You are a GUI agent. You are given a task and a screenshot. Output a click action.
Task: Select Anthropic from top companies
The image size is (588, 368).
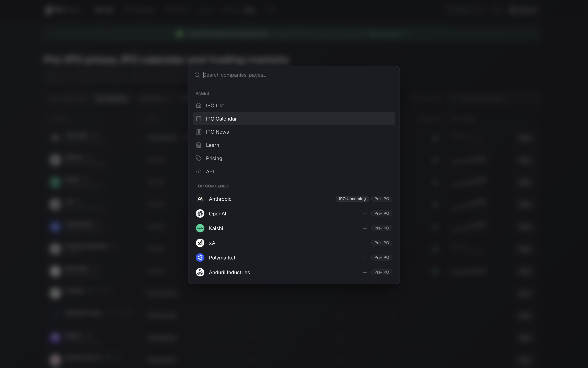(294, 199)
